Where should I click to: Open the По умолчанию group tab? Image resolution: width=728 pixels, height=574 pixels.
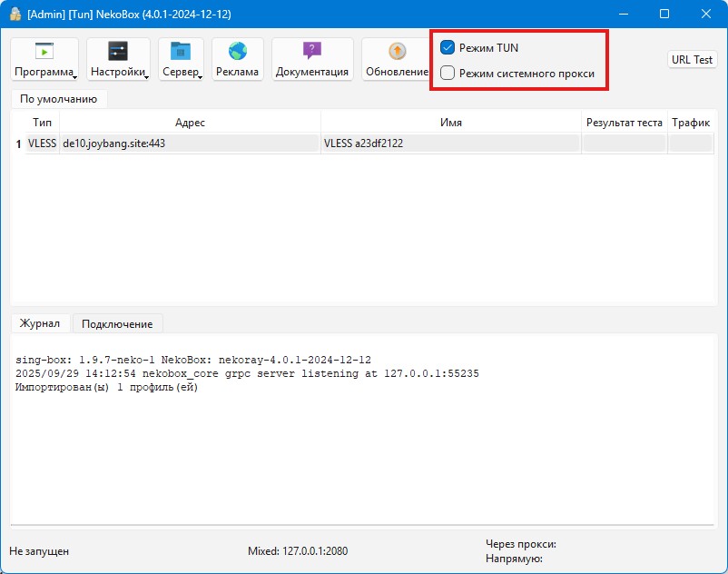tap(58, 99)
